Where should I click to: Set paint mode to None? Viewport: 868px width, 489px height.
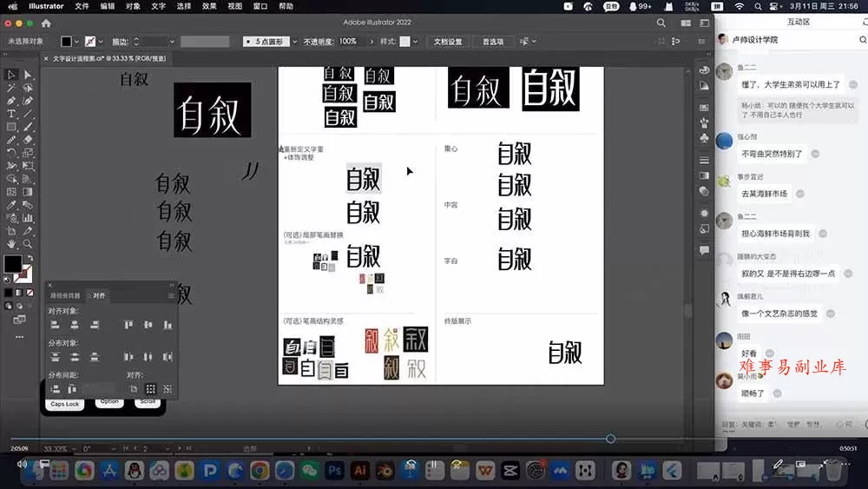point(30,293)
